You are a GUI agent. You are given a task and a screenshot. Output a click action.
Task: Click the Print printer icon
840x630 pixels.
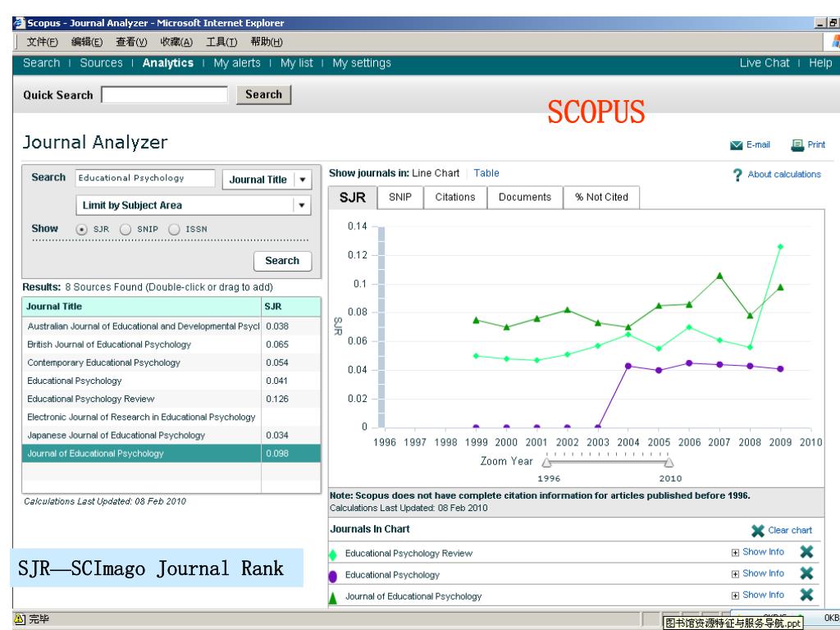click(x=797, y=145)
